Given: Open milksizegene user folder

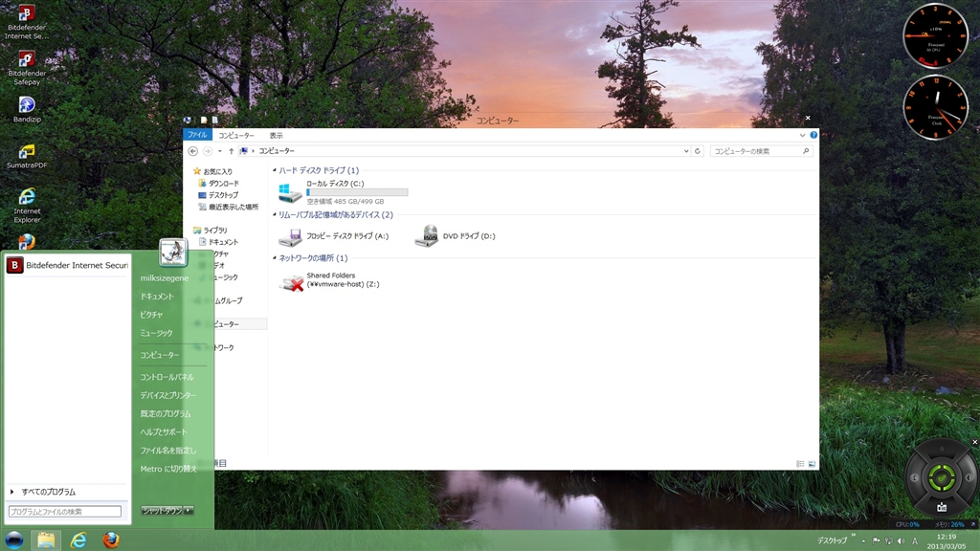Looking at the screenshot, I should pos(164,278).
